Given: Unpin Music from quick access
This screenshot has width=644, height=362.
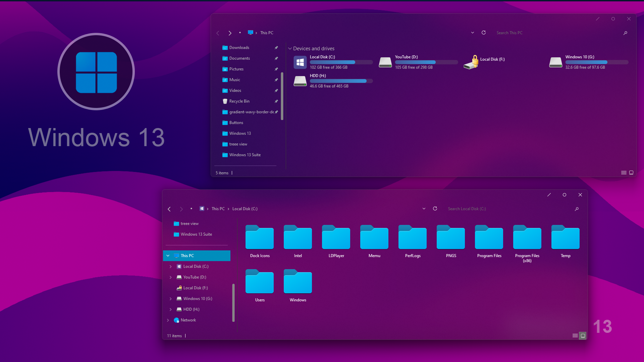Looking at the screenshot, I should click(276, 80).
